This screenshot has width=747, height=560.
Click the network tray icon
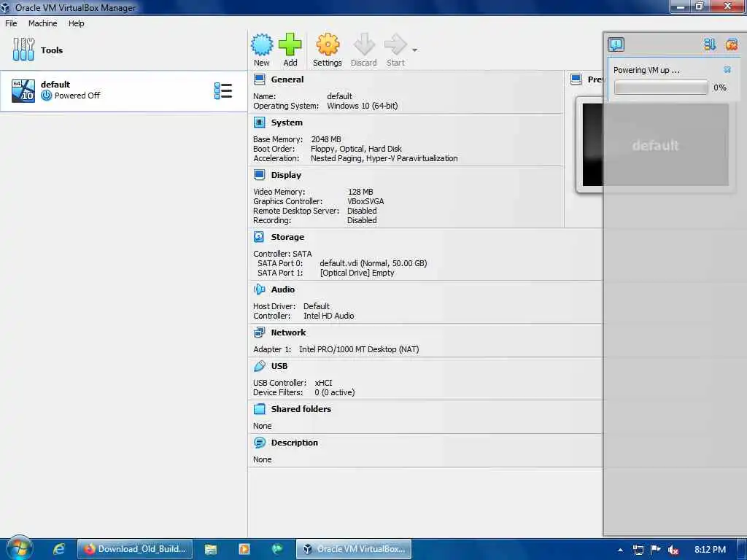[x=638, y=550]
